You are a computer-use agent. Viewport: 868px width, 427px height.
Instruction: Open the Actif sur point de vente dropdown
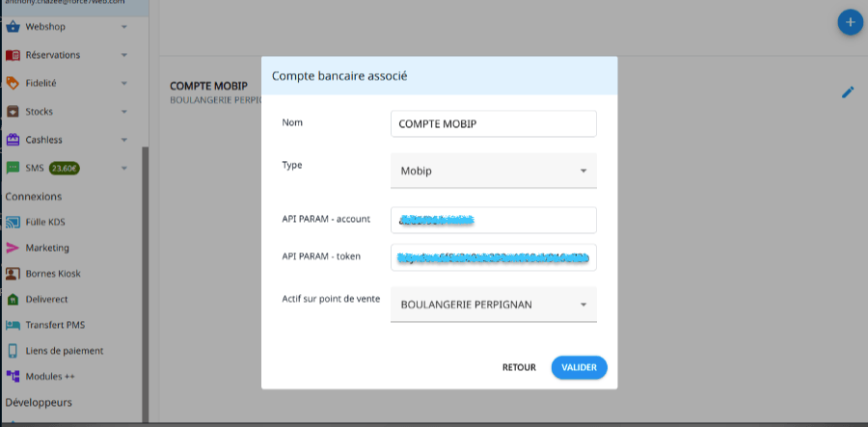pyautogui.click(x=493, y=305)
